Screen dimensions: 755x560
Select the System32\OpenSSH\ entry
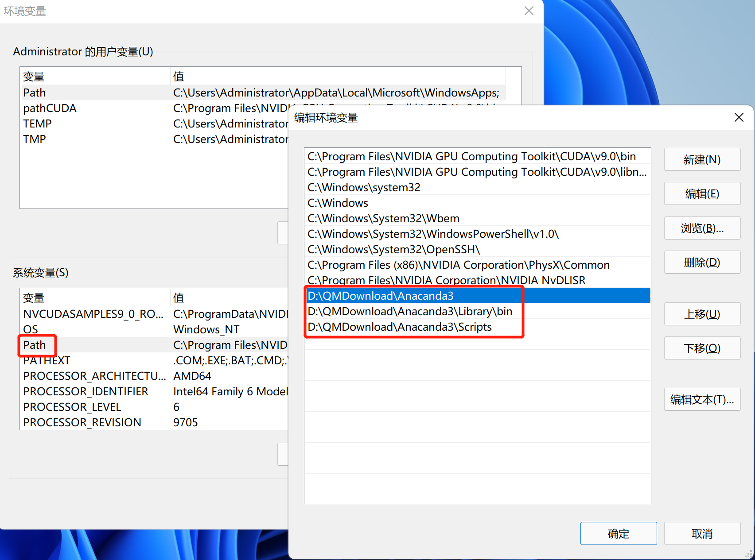coord(477,249)
